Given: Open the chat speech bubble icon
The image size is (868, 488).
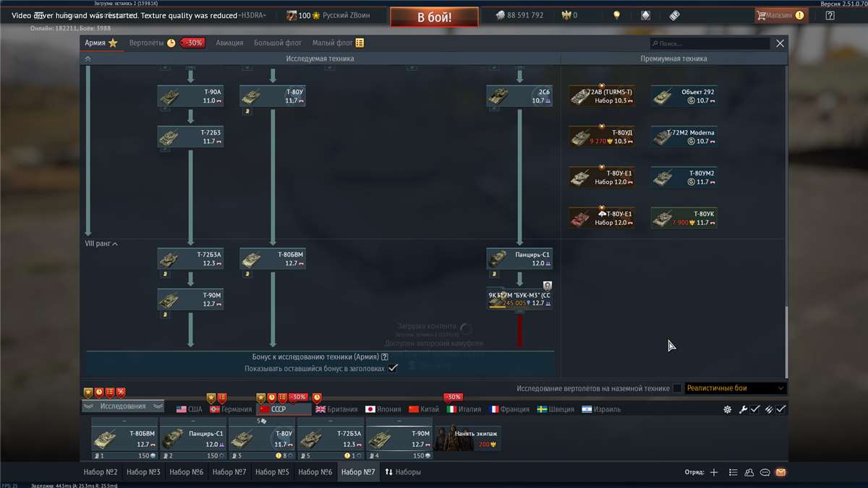Looking at the screenshot, I should [x=765, y=473].
